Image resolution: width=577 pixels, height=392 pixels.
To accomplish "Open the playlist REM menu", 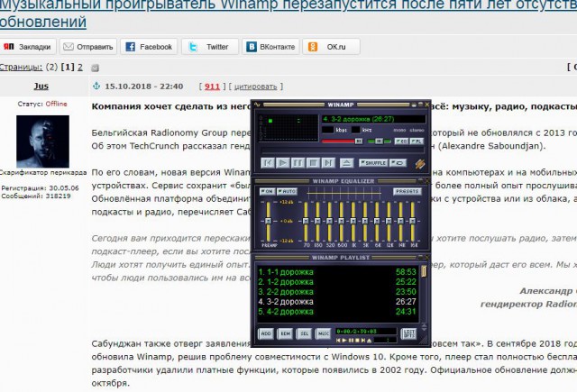I will (x=285, y=334).
